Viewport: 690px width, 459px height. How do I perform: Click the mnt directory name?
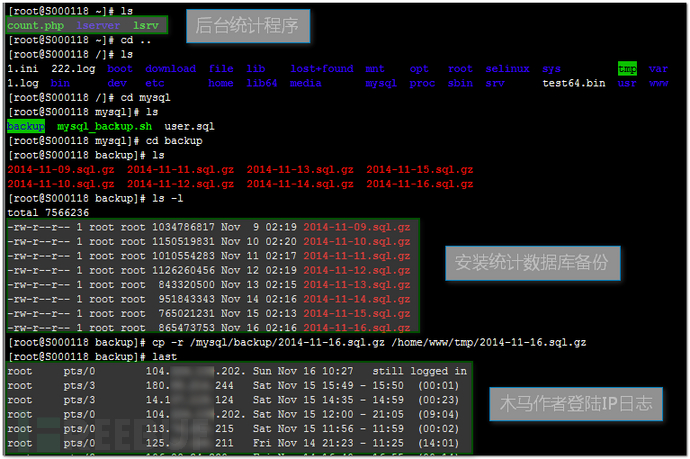point(375,69)
